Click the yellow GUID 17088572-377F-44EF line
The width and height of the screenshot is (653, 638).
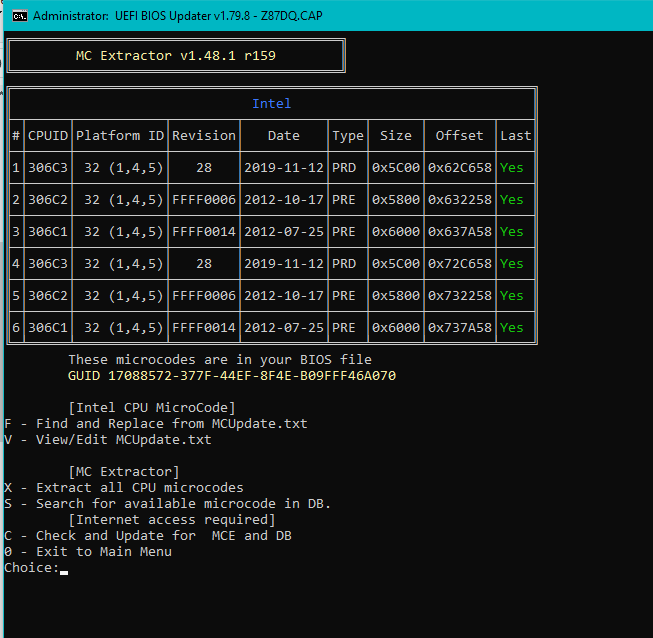pyautogui.click(x=232, y=376)
